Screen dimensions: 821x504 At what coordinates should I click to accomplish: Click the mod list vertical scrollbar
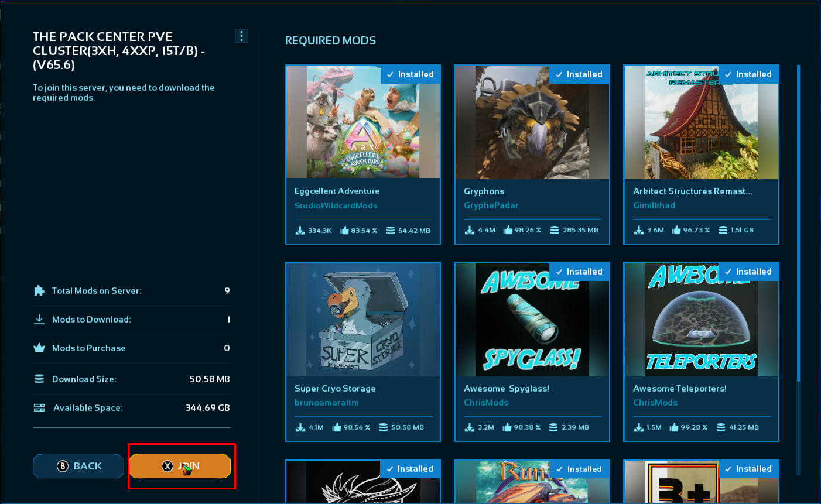coord(798,222)
